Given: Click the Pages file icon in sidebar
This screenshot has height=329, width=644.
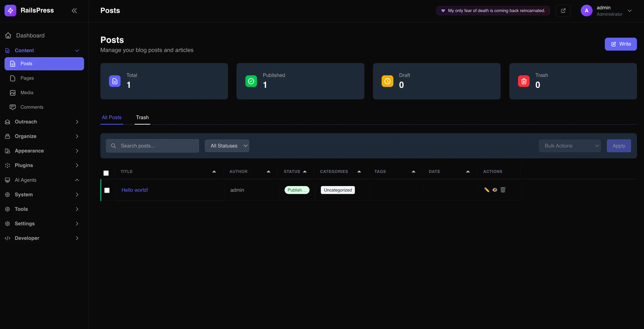Looking at the screenshot, I should point(12,78).
